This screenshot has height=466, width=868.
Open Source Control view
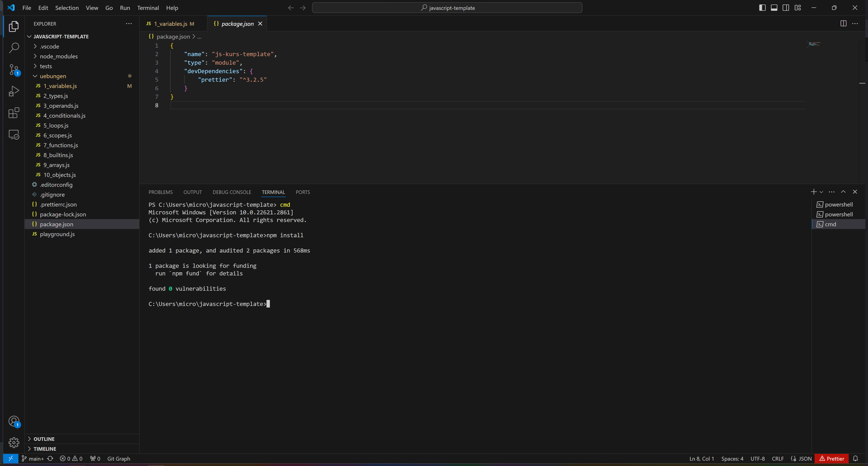click(x=13, y=70)
